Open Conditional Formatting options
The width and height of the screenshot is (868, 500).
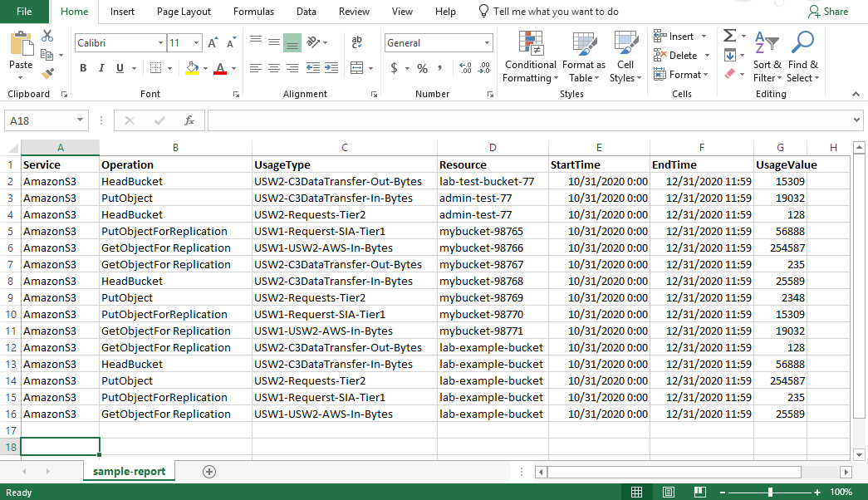tap(530, 56)
